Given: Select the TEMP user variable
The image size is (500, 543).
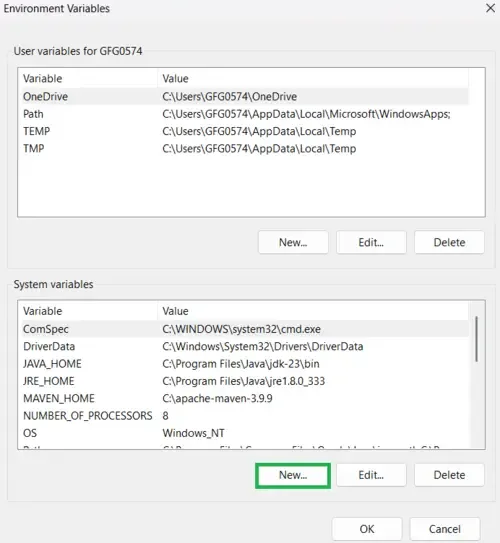Looking at the screenshot, I should (x=245, y=131).
